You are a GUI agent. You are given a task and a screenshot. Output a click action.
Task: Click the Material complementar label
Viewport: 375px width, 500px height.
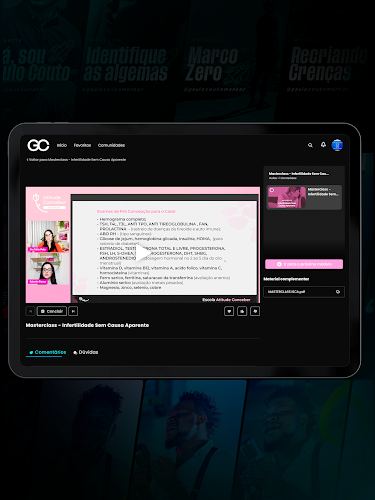click(x=286, y=279)
